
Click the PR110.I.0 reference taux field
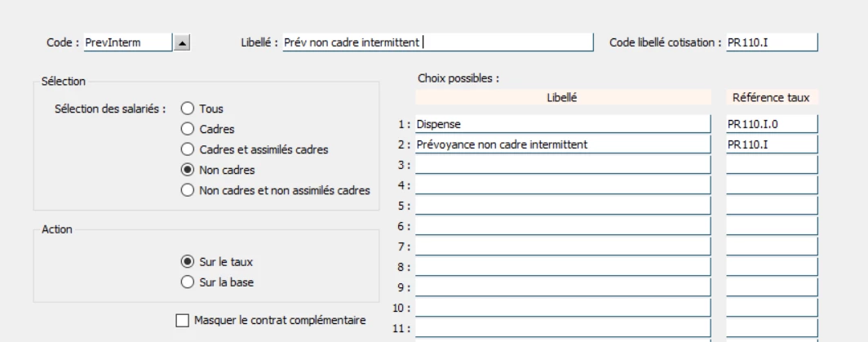[771, 125]
